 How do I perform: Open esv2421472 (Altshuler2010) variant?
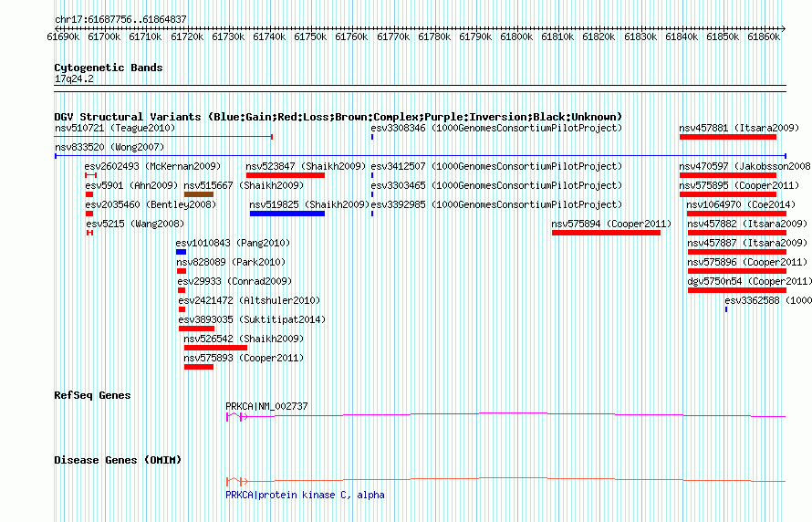(x=249, y=300)
